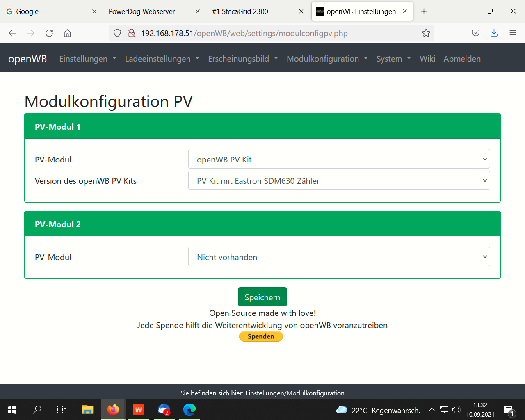The width and height of the screenshot is (525, 420).
Task: Click Abmelden to log out
Action: 462,59
